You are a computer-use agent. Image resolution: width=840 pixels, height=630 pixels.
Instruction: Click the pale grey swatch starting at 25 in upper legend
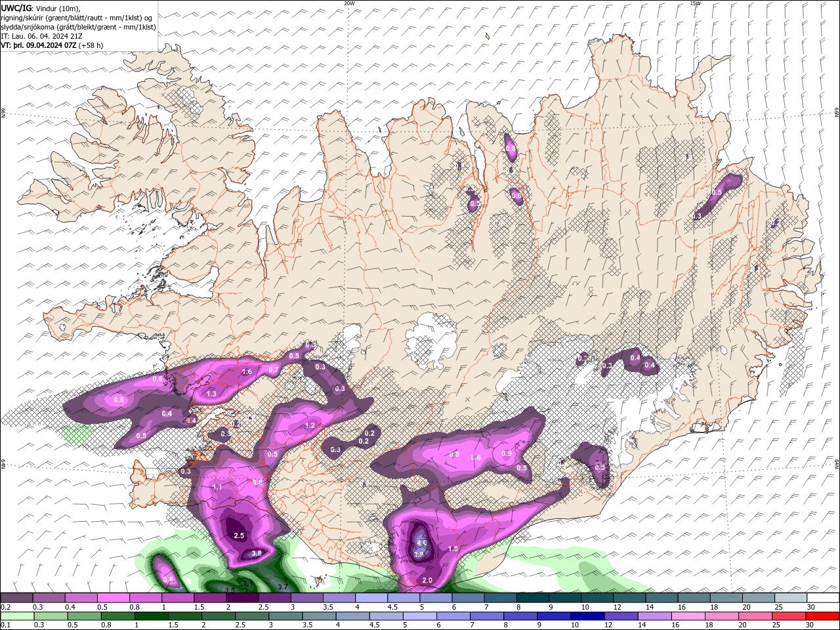click(791, 598)
